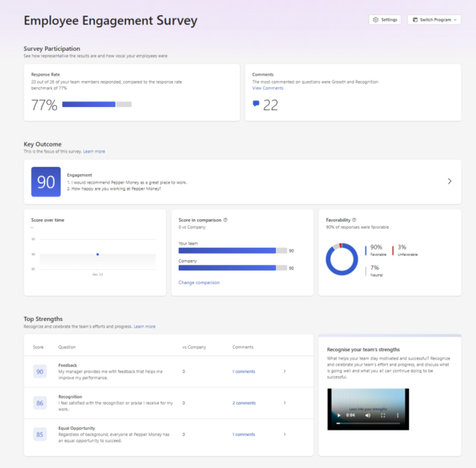Click Change comparison link
The height and width of the screenshot is (468, 476).
(x=199, y=283)
